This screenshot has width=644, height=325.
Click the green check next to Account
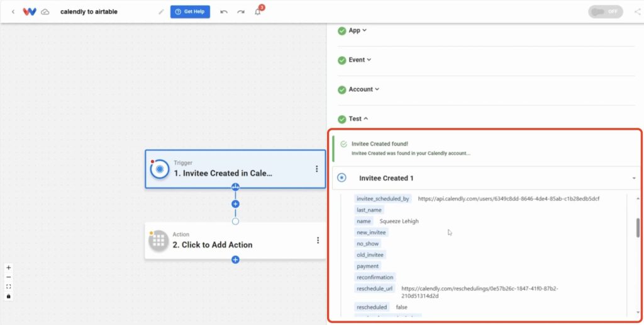(341, 89)
